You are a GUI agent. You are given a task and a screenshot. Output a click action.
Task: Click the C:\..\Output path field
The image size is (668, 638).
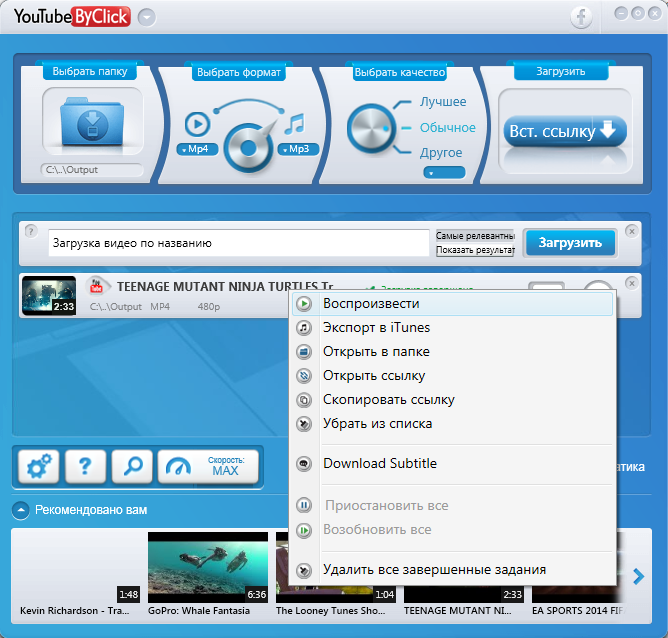(92, 170)
